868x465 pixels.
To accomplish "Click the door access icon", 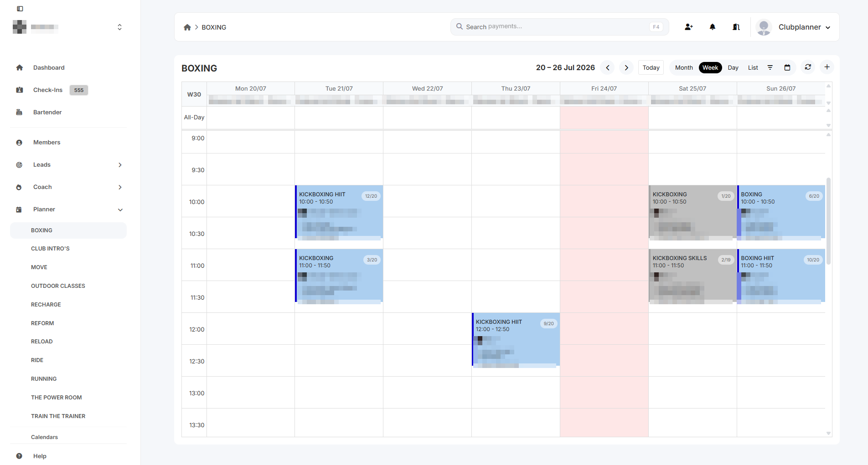I will [x=736, y=27].
